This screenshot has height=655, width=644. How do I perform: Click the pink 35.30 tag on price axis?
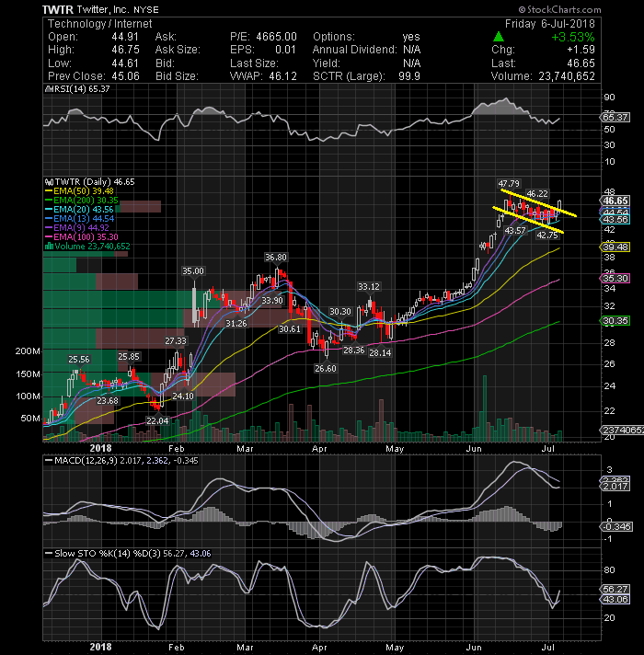615,279
